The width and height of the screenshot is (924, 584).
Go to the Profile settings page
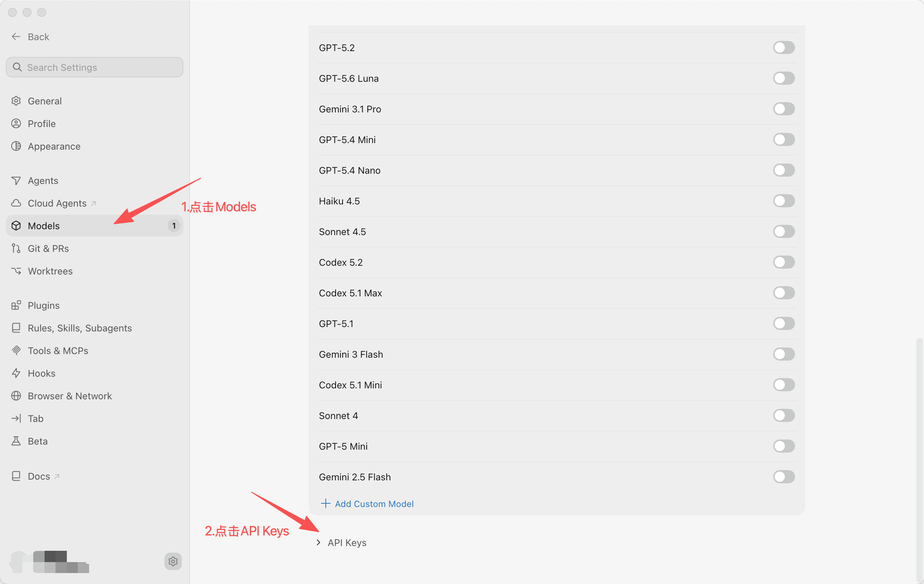(94, 123)
